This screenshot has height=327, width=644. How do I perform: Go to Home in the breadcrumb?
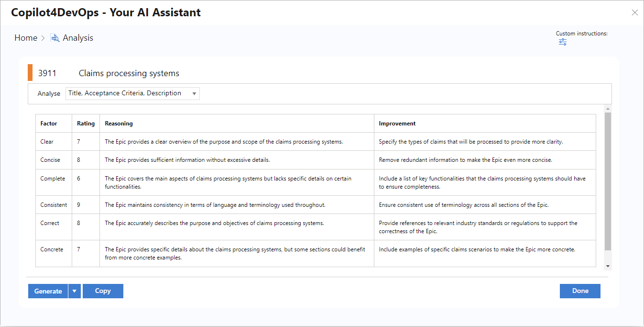click(x=26, y=38)
